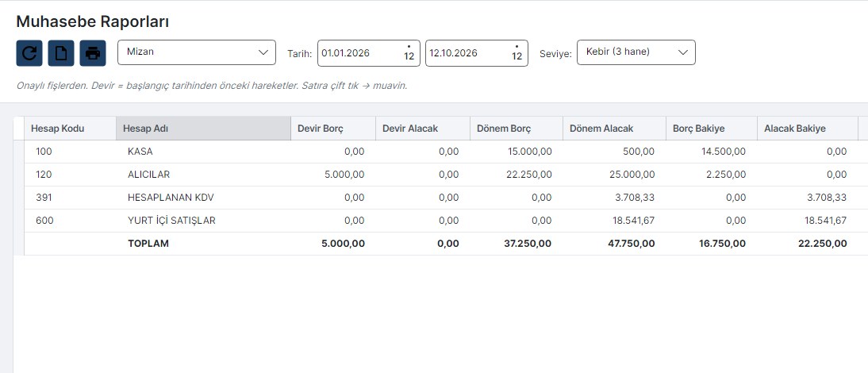
Task: Click the export document icon
Action: (61, 53)
